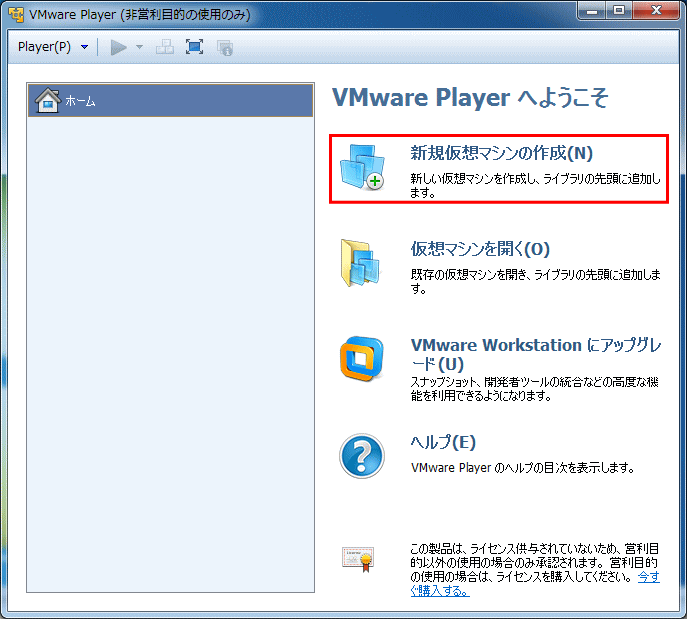The image size is (687, 619).
Task: Close the VMware Player window
Action: pyautogui.click(x=656, y=11)
